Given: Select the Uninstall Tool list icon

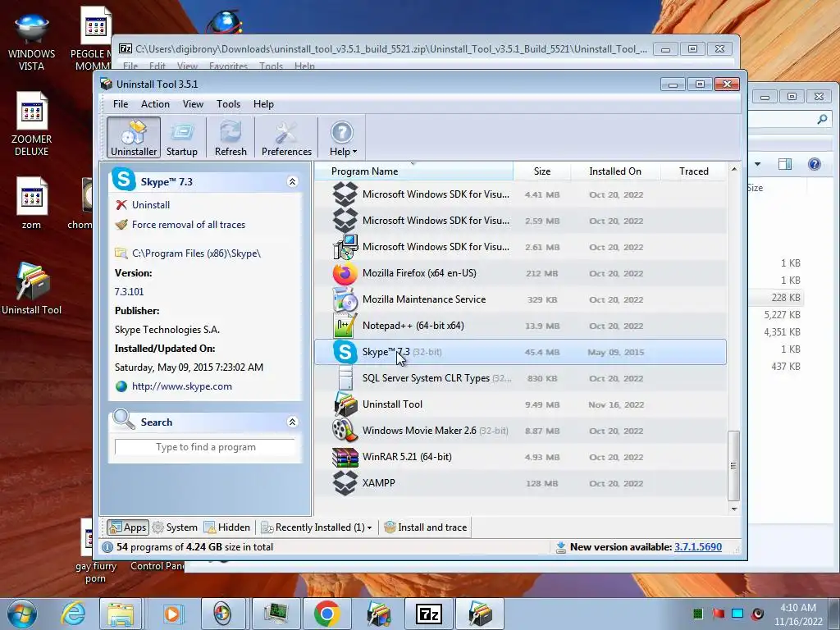Looking at the screenshot, I should pyautogui.click(x=345, y=404).
